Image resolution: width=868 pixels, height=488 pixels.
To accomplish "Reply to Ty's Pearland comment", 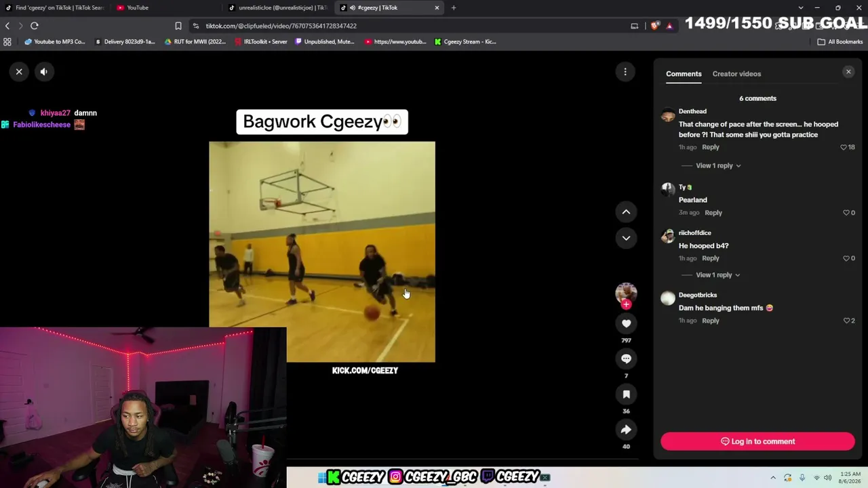I will click(x=713, y=213).
